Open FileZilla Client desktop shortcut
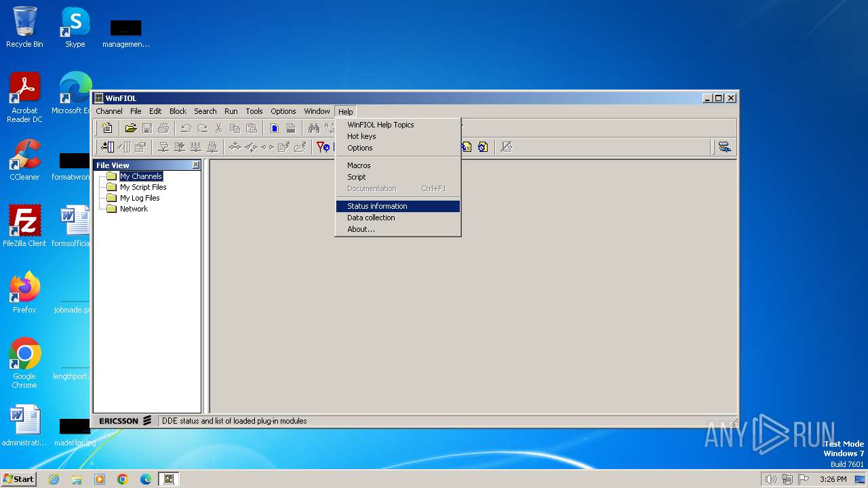868x488 pixels. tap(24, 226)
